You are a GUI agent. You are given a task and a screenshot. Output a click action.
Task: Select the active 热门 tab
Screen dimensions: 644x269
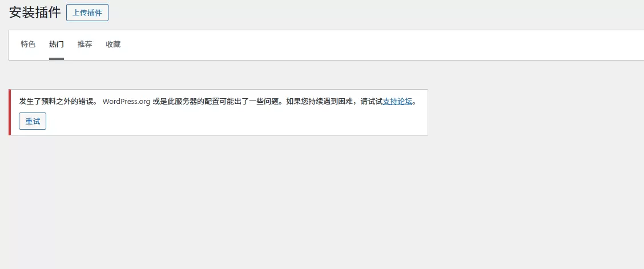[x=57, y=45]
